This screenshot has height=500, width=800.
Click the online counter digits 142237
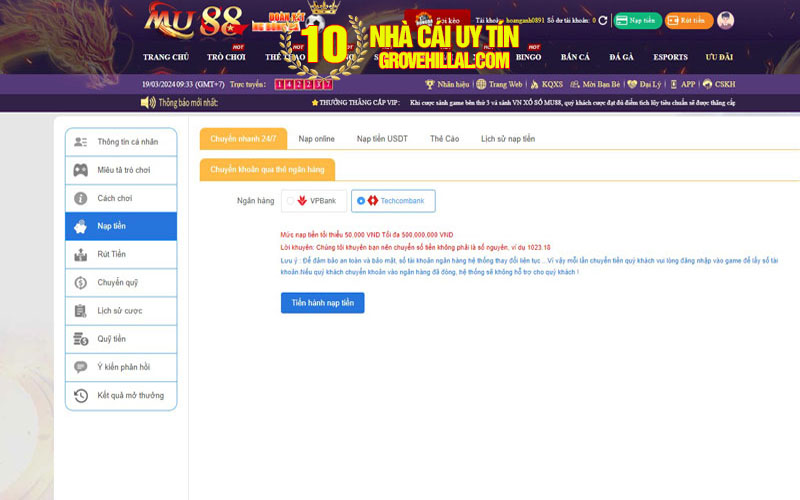[x=304, y=84]
